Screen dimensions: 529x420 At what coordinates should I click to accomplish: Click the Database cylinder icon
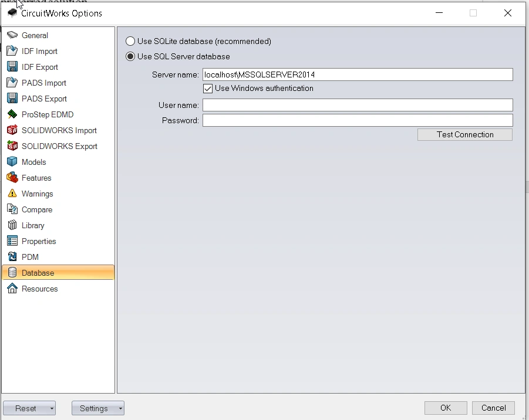12,273
